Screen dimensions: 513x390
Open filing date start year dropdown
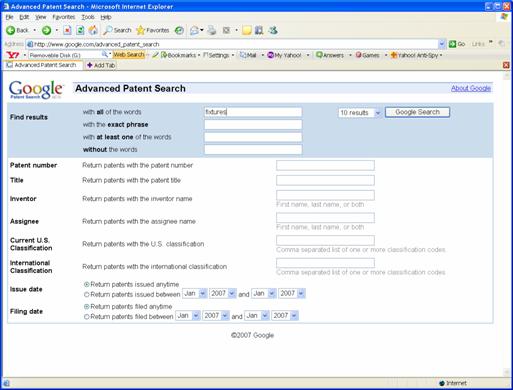coord(216,316)
